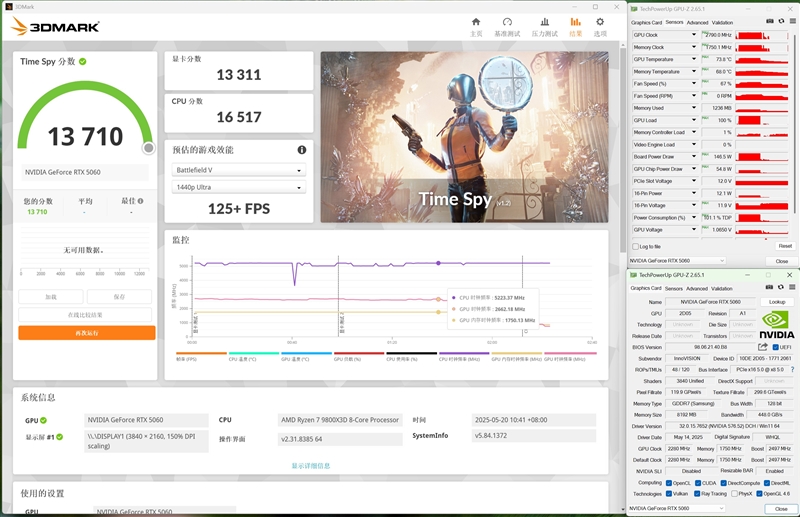Click the Bus Interface question mark
Image resolution: width=800 pixels, height=517 pixels.
[792, 370]
